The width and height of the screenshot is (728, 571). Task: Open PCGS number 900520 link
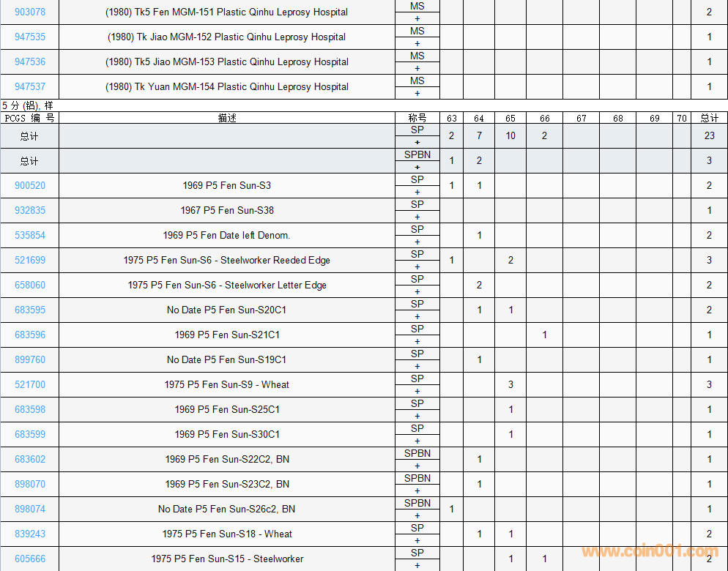pos(30,186)
